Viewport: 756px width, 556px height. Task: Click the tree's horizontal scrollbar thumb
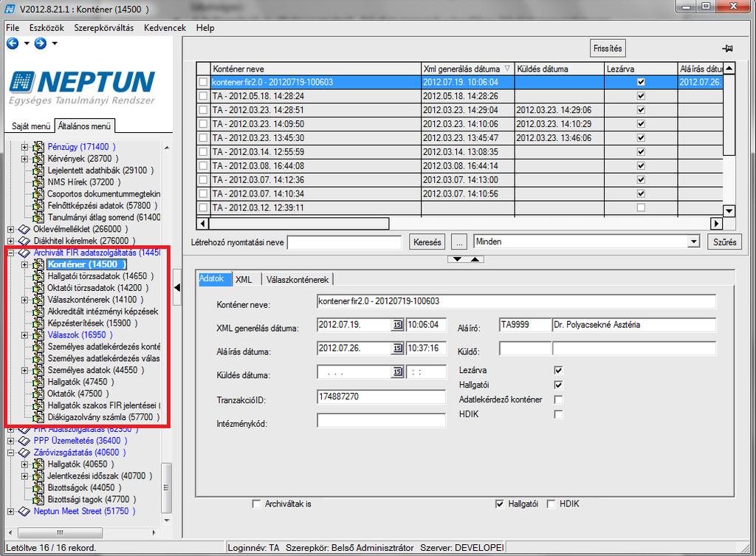coord(61,533)
